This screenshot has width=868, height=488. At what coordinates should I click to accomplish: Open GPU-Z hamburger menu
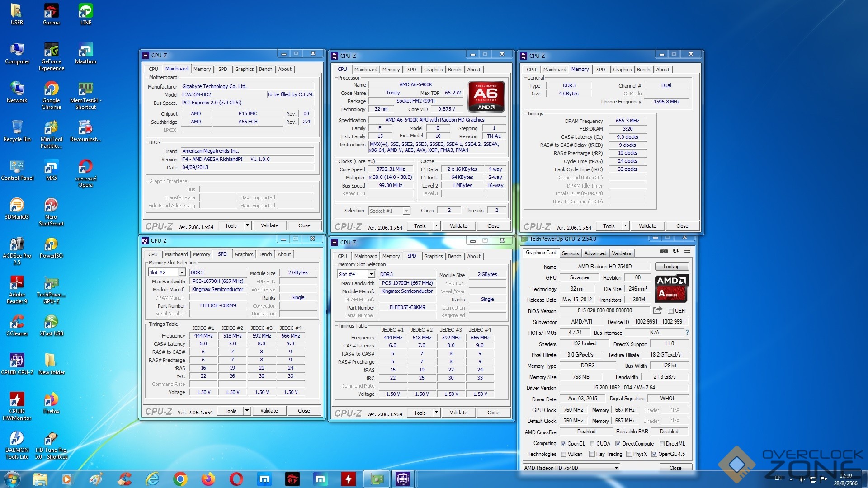687,251
